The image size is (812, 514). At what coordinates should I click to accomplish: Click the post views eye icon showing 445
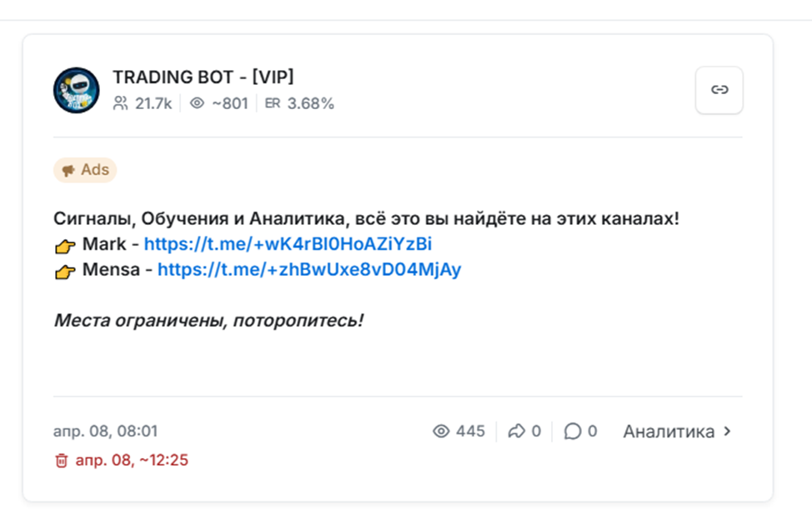click(441, 431)
